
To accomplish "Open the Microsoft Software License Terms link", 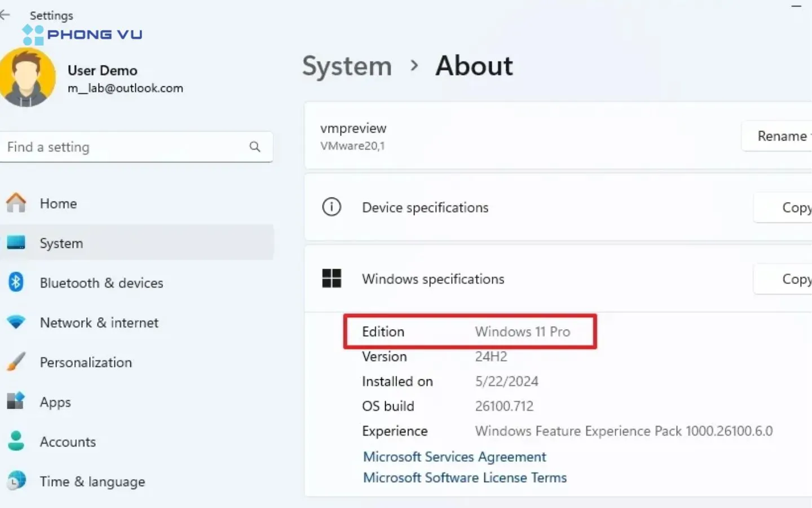I will [464, 478].
